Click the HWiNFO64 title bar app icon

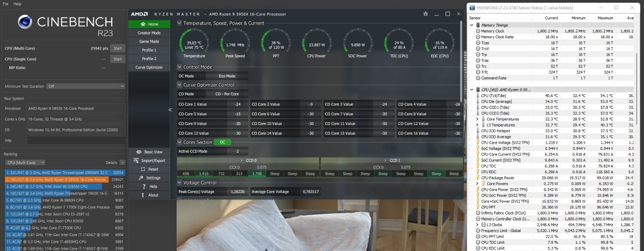click(x=472, y=8)
